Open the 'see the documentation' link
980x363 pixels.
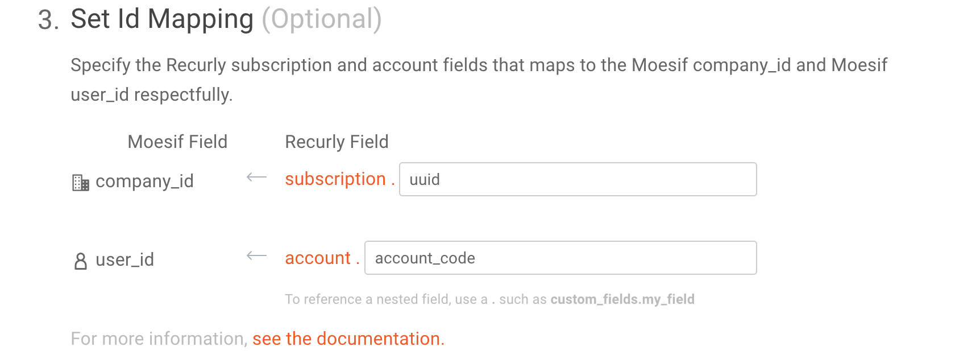click(x=348, y=339)
